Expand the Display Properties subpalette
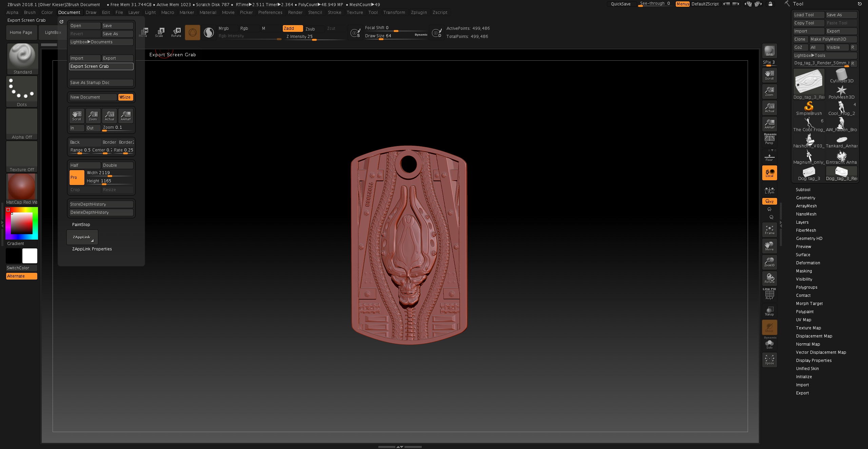868x449 pixels. pyautogui.click(x=814, y=361)
